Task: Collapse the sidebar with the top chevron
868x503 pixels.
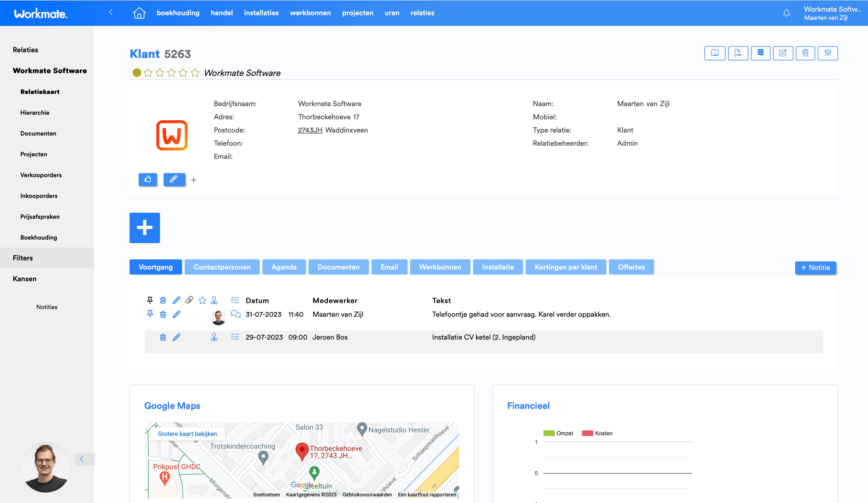Action: pos(111,12)
